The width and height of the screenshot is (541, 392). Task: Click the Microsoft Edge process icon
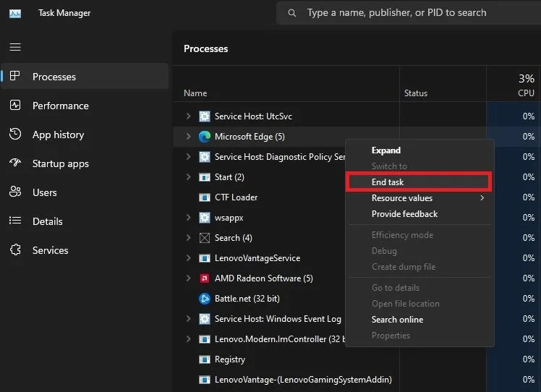coord(205,137)
